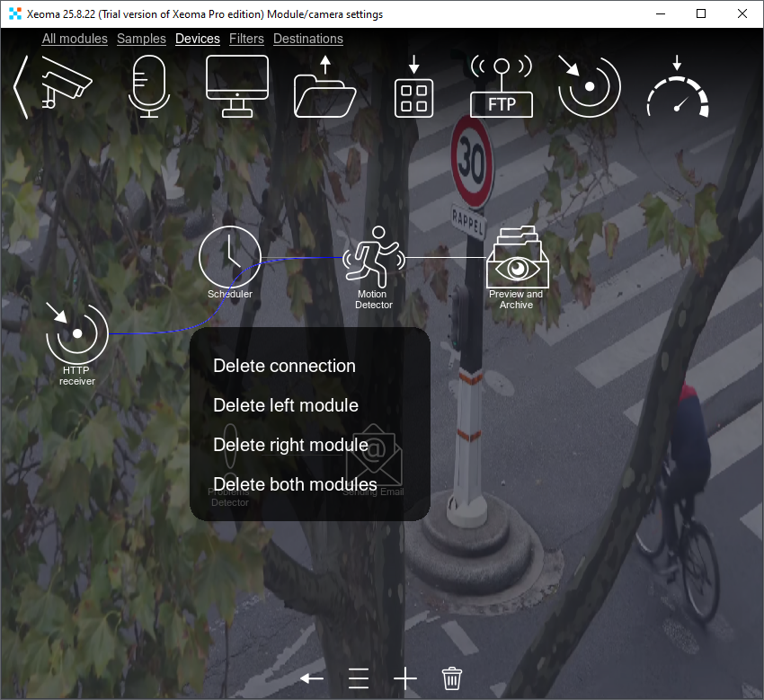Click the file upload folder icon
Viewport: 764px width, 700px height.
324,85
